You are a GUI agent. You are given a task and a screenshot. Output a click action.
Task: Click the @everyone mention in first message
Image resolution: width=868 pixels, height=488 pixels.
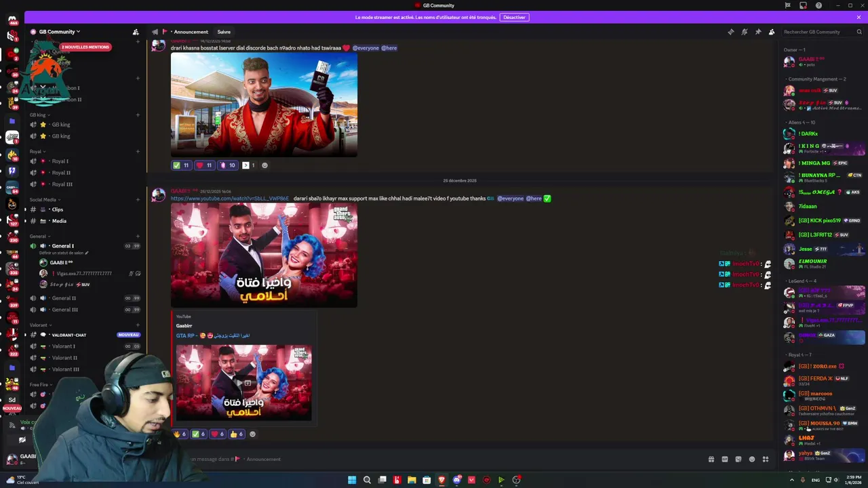[366, 48]
